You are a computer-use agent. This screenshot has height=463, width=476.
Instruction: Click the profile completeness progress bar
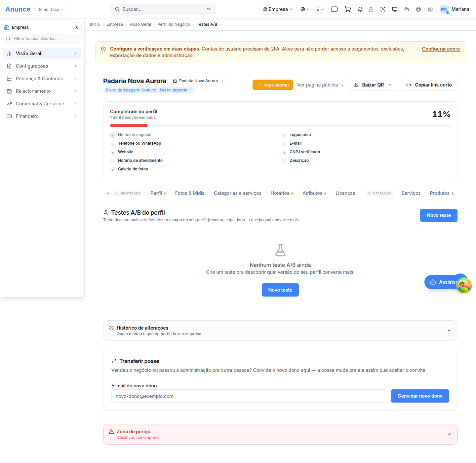point(280,125)
